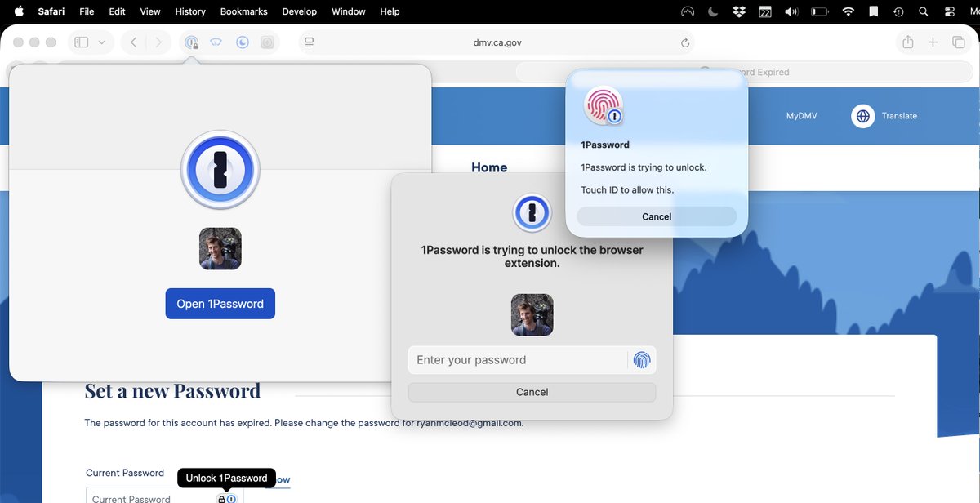Cancel the Touch ID prompt
Viewport: 980px width, 503px height.
[657, 216]
